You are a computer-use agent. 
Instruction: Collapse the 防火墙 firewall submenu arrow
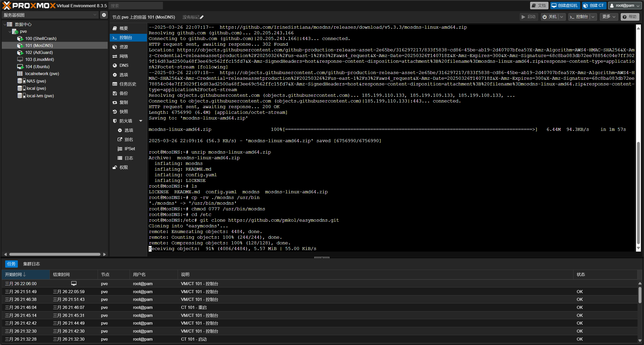click(x=141, y=121)
